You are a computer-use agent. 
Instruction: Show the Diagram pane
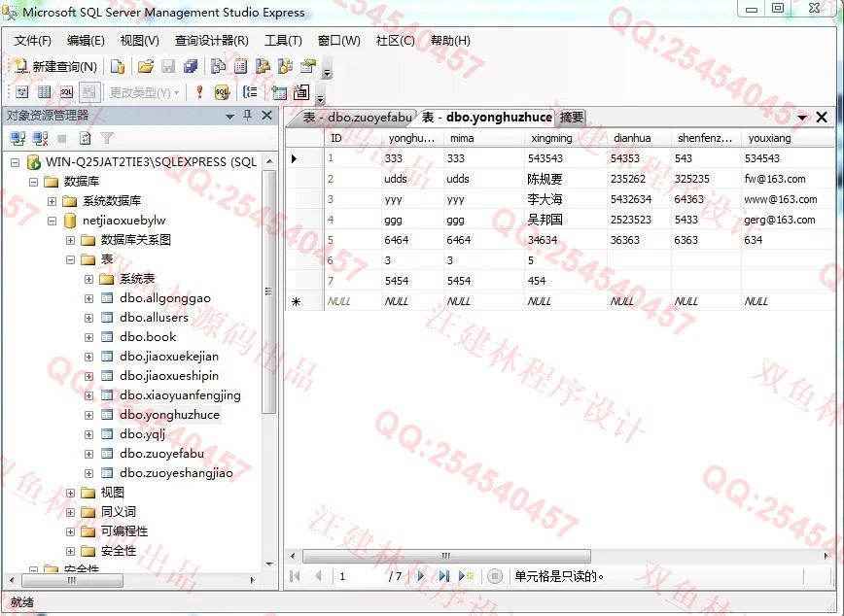[22, 92]
